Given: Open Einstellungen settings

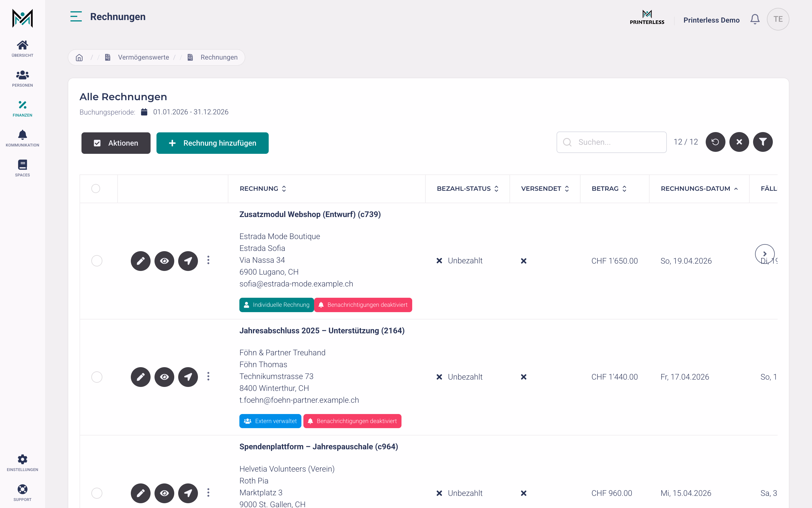Looking at the screenshot, I should tap(23, 463).
